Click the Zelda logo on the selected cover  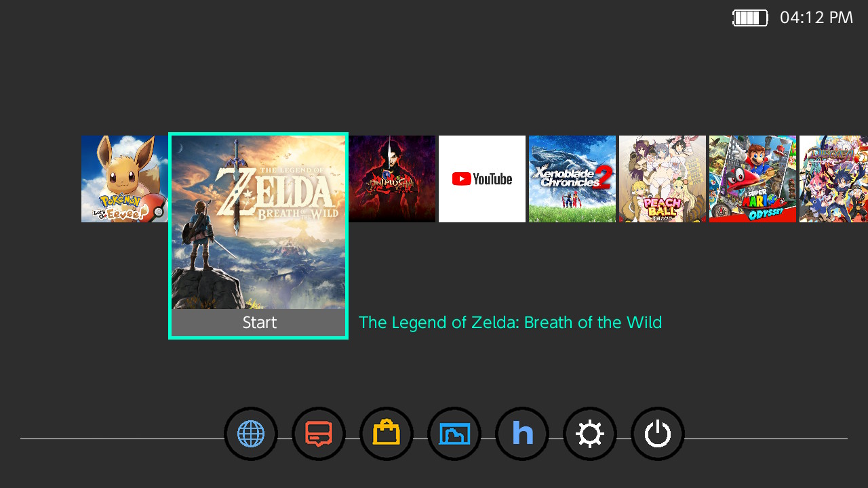click(275, 186)
